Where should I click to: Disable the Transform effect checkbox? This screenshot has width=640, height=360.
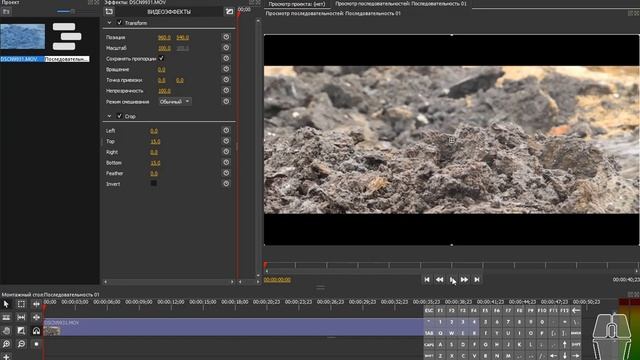point(119,23)
